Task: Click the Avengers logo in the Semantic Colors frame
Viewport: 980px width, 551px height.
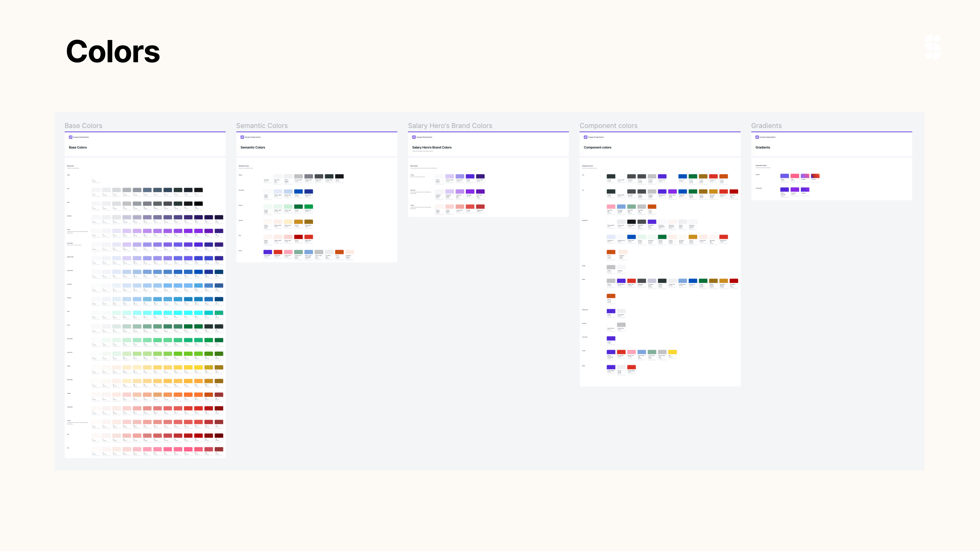Action: [242, 137]
